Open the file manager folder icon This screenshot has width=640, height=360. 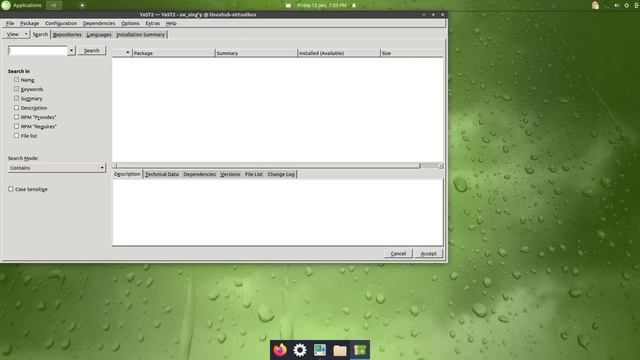340,350
